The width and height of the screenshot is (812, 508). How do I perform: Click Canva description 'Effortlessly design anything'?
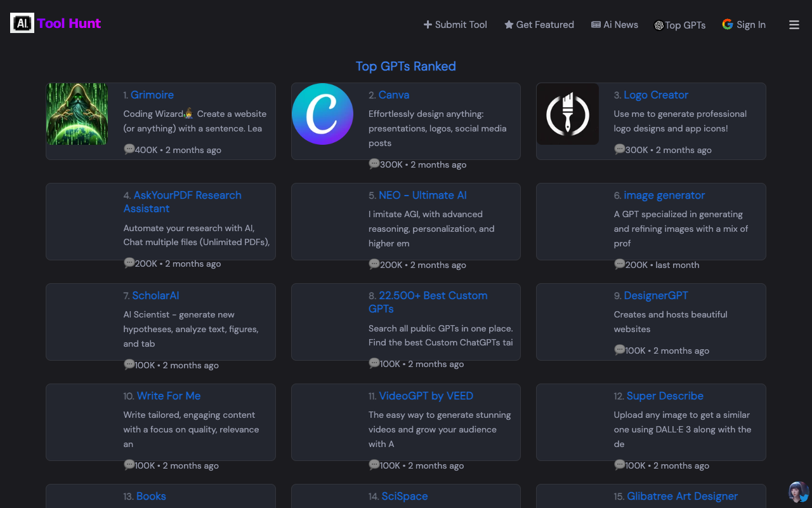[438, 128]
